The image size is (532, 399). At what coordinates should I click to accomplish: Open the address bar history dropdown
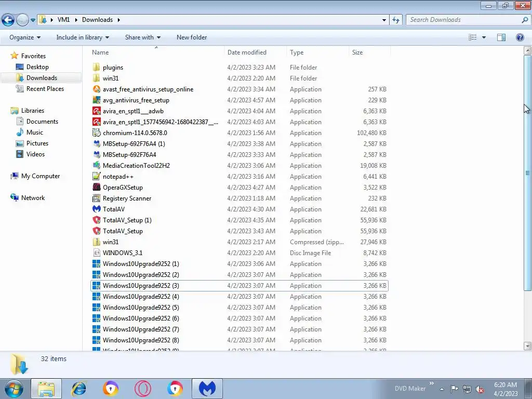pyautogui.click(x=384, y=20)
